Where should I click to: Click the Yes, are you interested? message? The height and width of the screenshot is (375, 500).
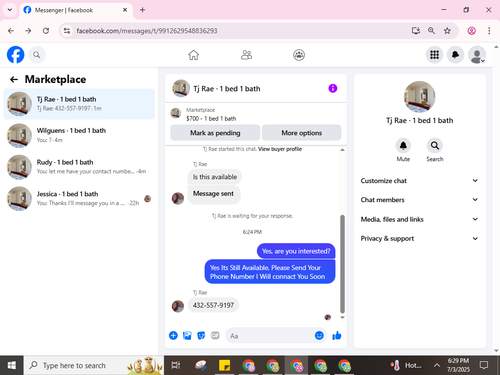[296, 251]
